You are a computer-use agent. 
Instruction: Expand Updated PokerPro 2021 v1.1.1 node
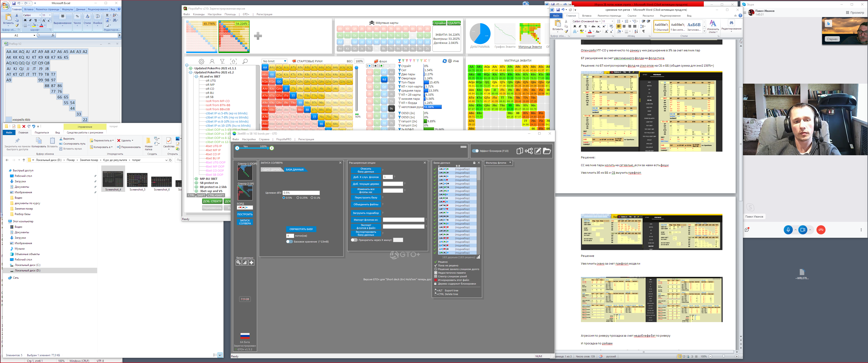click(191, 68)
